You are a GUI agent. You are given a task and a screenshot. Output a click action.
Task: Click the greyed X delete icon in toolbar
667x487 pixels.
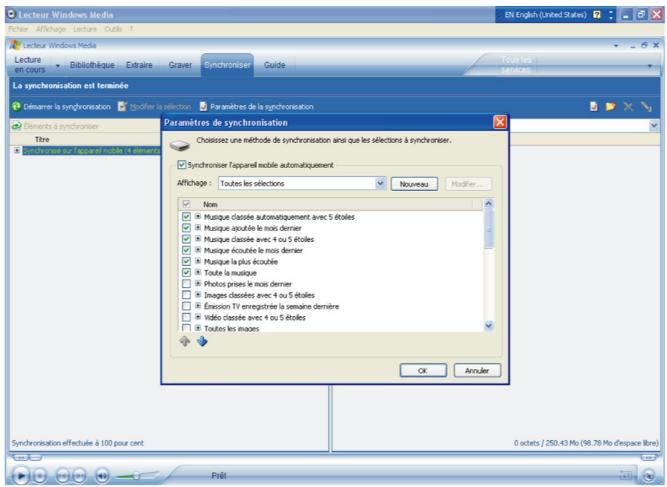click(x=628, y=106)
